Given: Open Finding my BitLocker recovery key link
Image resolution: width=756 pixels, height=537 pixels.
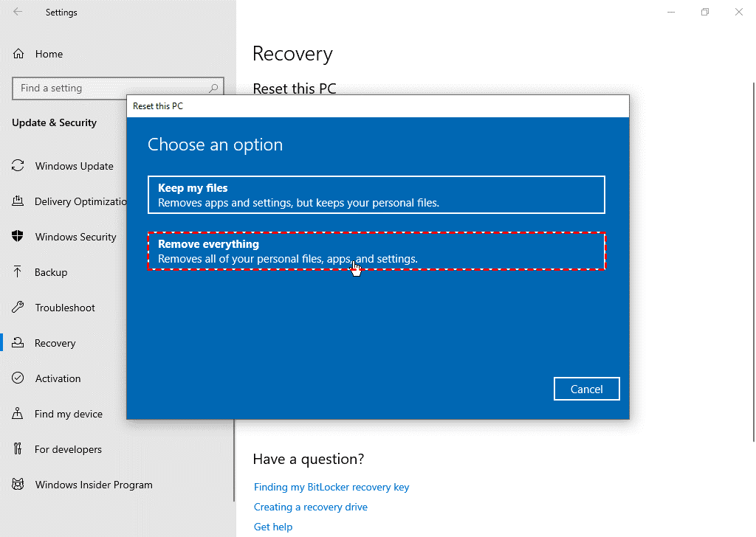Looking at the screenshot, I should pyautogui.click(x=331, y=487).
